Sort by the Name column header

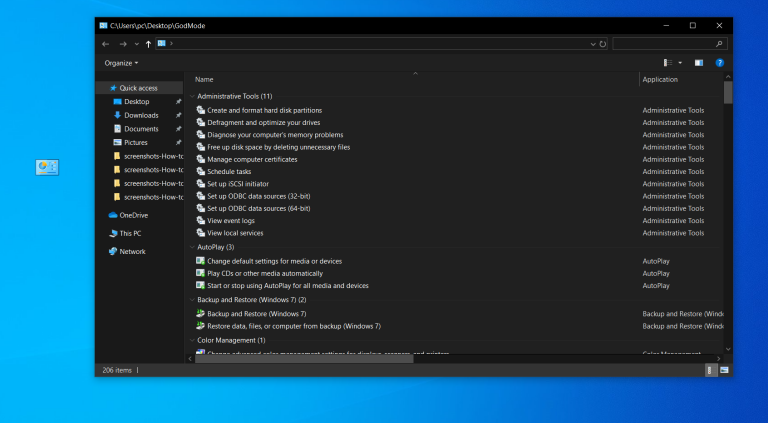coord(204,79)
